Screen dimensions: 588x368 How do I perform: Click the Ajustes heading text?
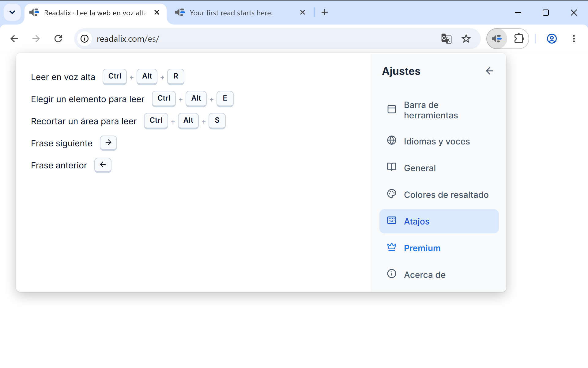401,71
